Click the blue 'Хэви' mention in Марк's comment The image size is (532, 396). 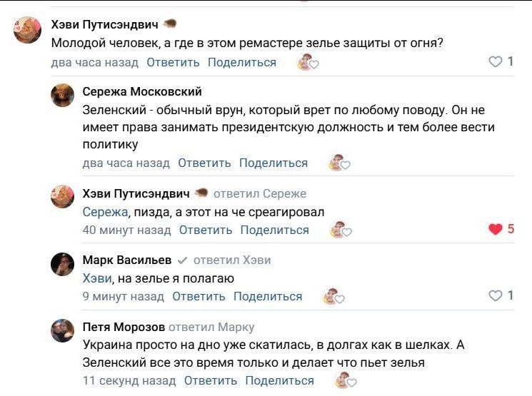[96, 278]
